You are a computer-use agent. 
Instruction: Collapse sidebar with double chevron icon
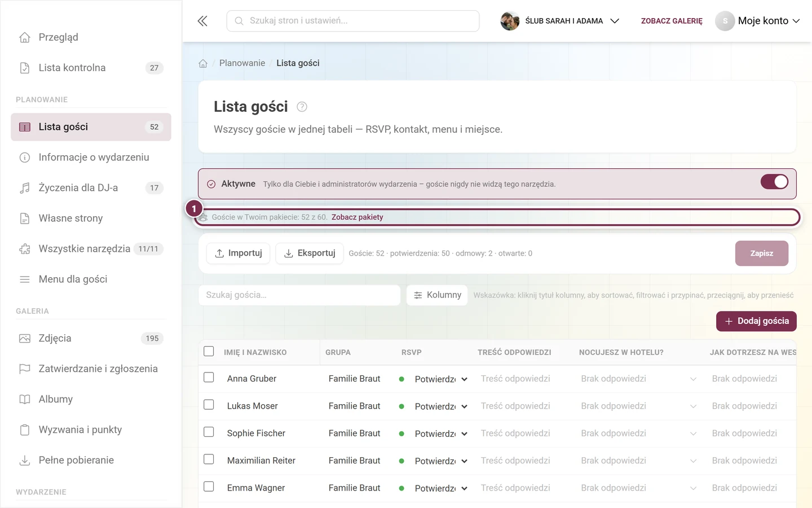(x=202, y=21)
